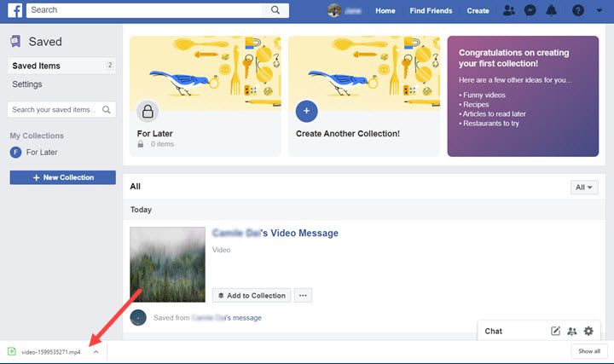Open the Help question mark icon
The image size is (614, 364).
(x=578, y=10)
